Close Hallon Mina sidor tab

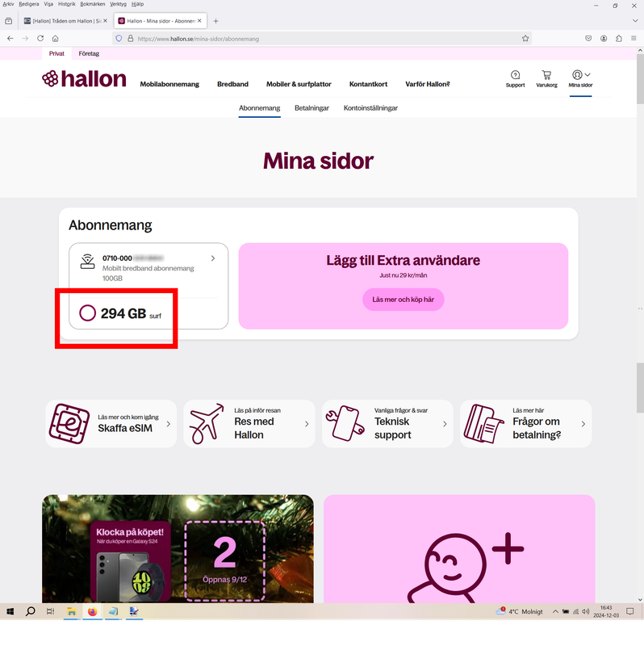pyautogui.click(x=199, y=21)
